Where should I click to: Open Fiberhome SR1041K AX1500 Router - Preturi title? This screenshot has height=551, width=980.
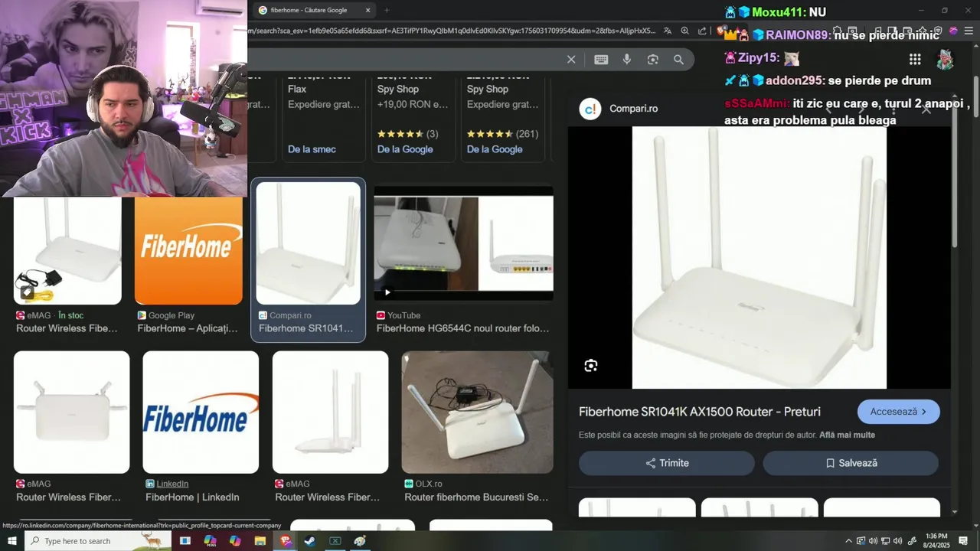click(x=700, y=412)
